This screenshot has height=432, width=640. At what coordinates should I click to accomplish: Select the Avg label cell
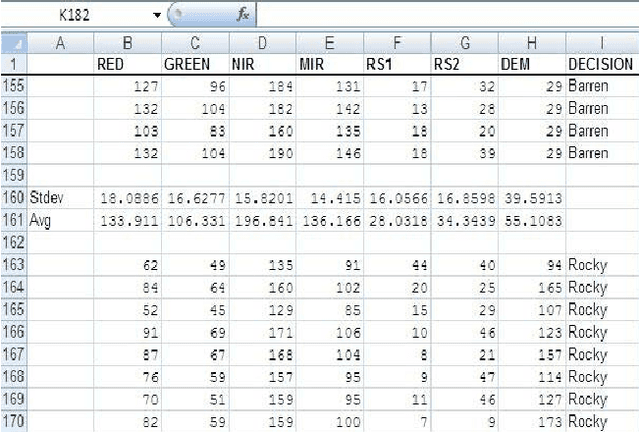coord(59,218)
